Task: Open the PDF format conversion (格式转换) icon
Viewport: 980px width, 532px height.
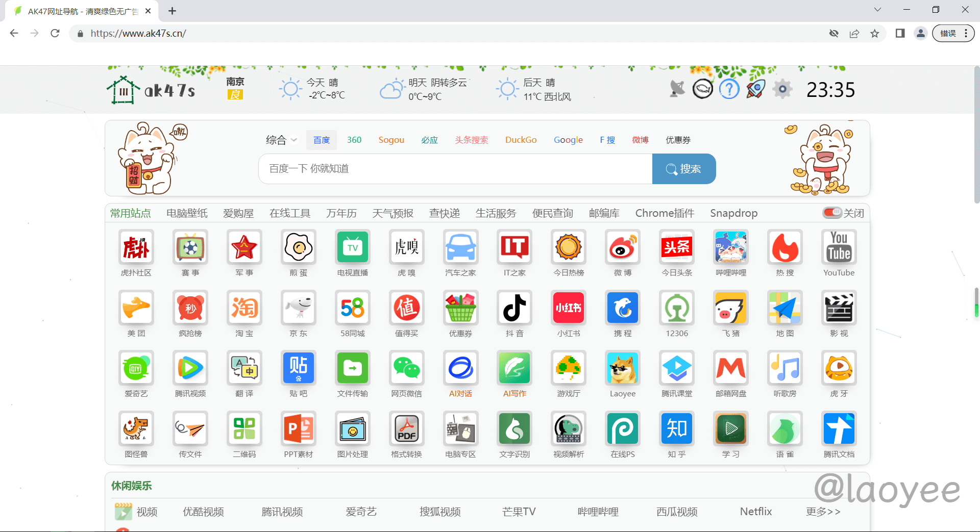Action: [406, 429]
